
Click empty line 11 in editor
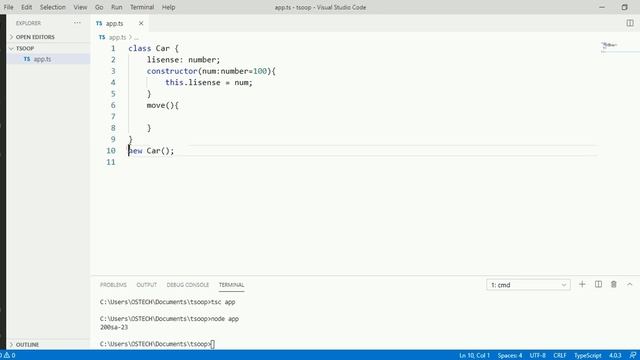362,162
